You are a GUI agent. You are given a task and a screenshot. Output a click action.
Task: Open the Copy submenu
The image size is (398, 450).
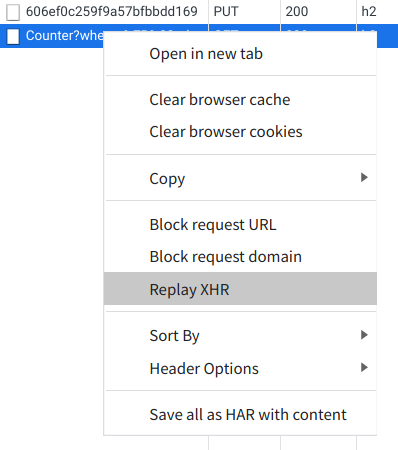[240, 178]
